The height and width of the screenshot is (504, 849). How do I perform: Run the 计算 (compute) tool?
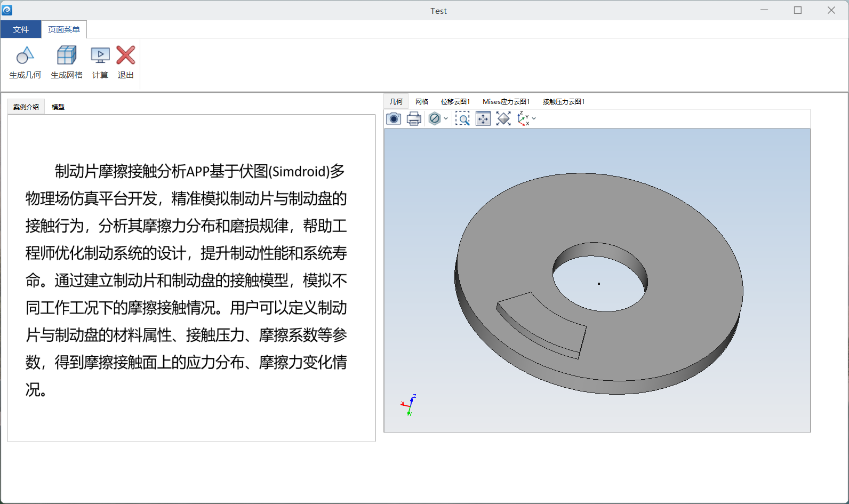(x=100, y=55)
